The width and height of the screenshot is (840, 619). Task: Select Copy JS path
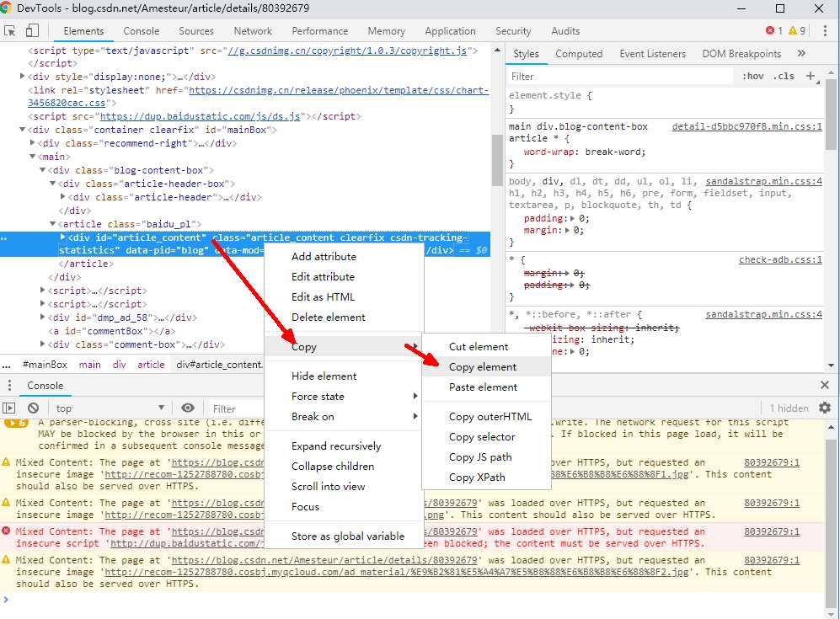[x=486, y=457]
